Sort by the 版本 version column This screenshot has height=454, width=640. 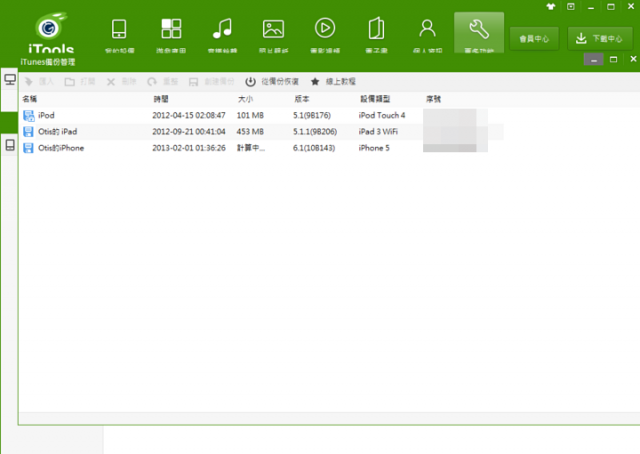(x=302, y=99)
